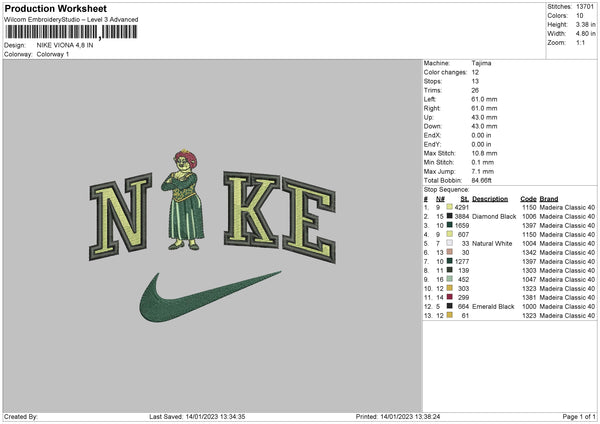Click the Diamond Black swatch in row 2
Image resolution: width=600 pixels, height=424 pixels.
(x=450, y=216)
